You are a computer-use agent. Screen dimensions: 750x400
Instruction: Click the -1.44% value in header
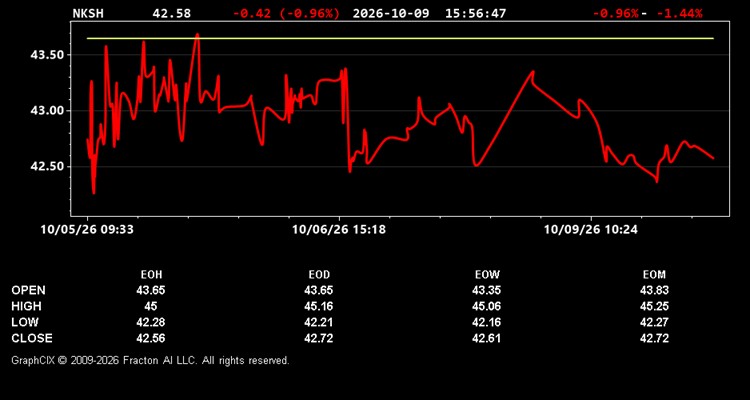679,13
